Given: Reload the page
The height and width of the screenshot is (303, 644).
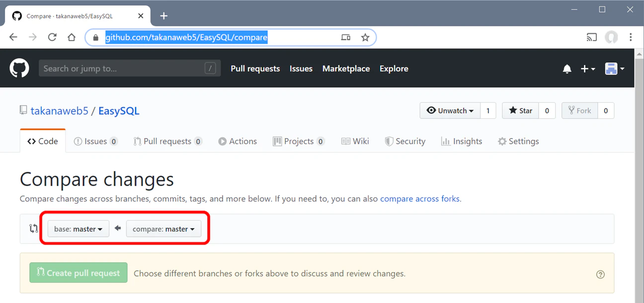Looking at the screenshot, I should coord(52,37).
